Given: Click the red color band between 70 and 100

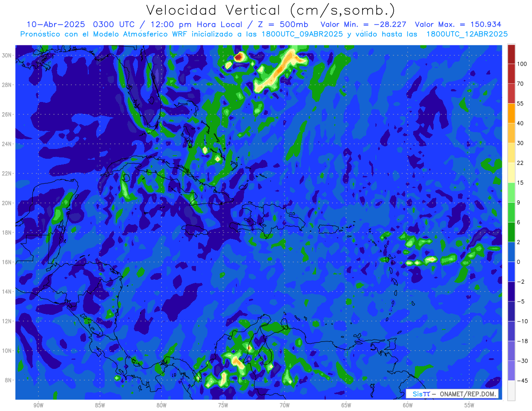Looking at the screenshot, I should [511, 74].
